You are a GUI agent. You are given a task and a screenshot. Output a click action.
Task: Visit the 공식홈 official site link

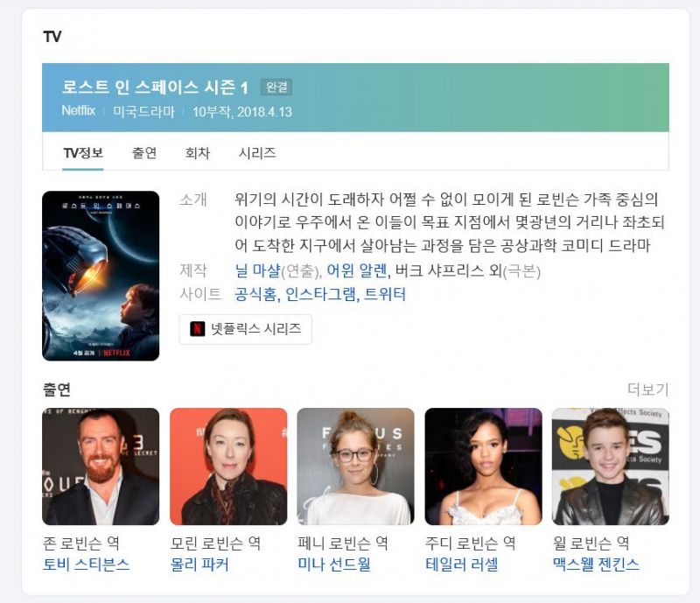(x=255, y=294)
